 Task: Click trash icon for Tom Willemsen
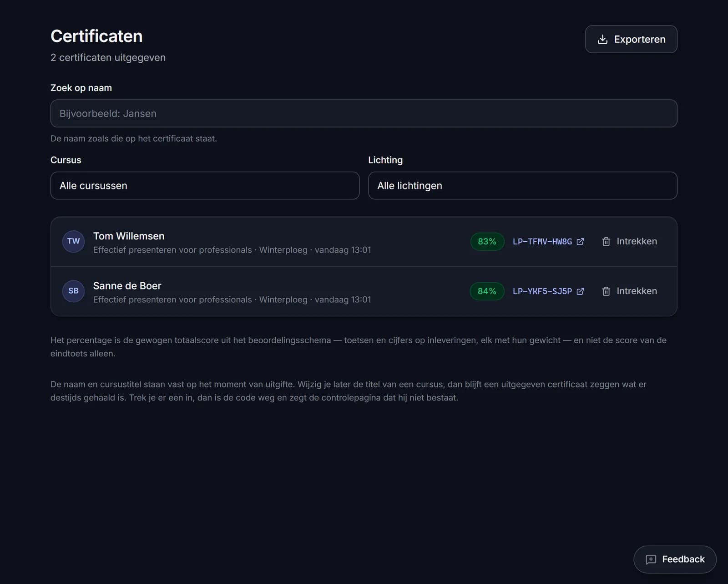(606, 242)
